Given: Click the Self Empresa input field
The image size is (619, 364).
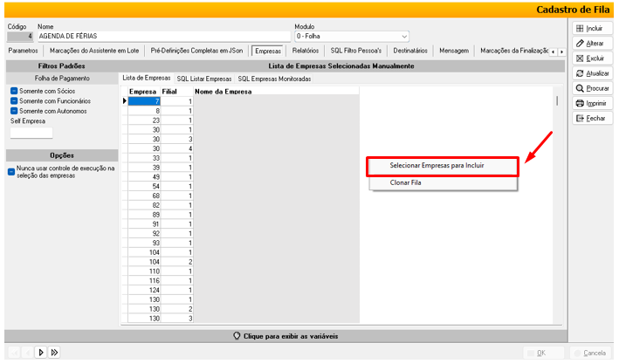Looking at the screenshot, I should click(x=31, y=134).
